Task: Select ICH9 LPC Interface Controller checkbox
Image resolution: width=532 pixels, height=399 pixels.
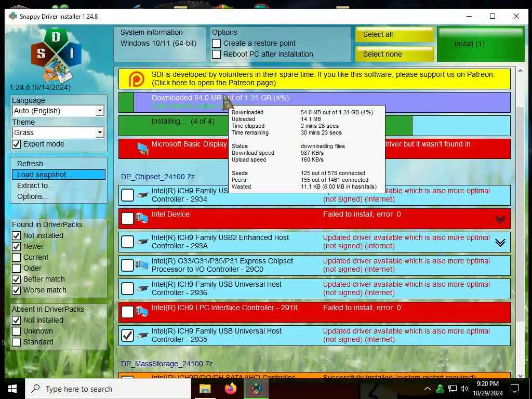Action: pos(128,312)
